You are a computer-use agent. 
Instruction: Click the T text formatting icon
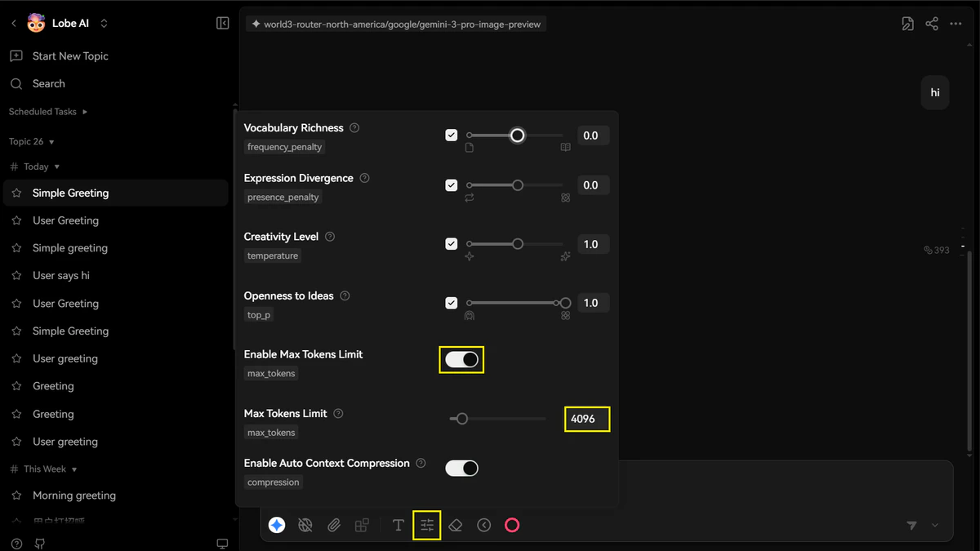(x=398, y=525)
